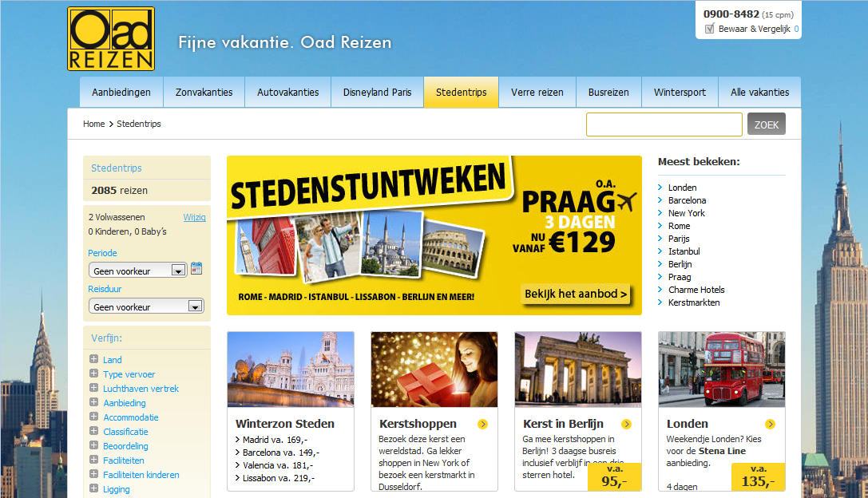Click the Wijzig link for travelers
The width and height of the screenshot is (868, 498).
pyautogui.click(x=194, y=217)
